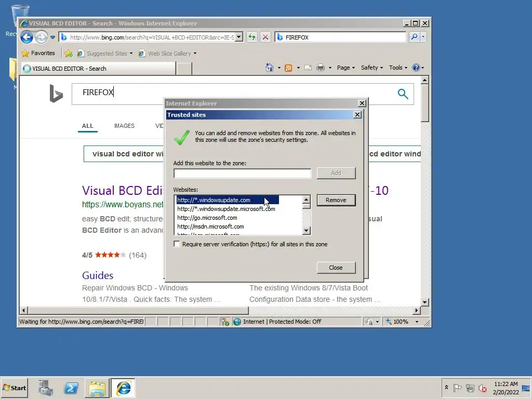Switch to IMAGES results tab
The height and width of the screenshot is (399, 532).
coord(124,126)
